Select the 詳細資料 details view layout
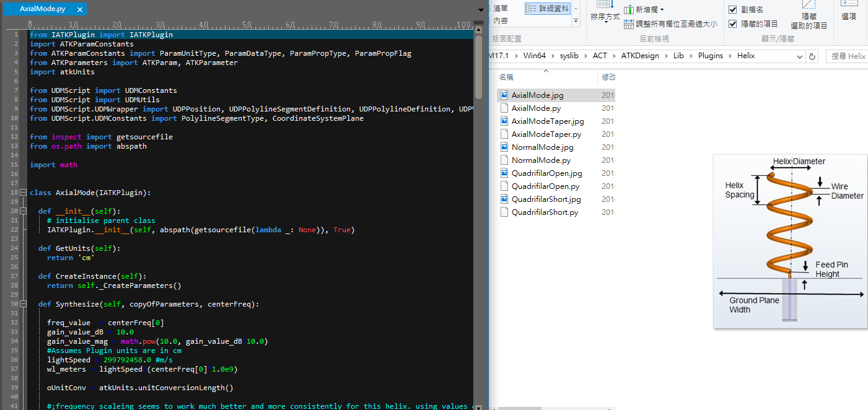The height and width of the screenshot is (410, 868). (547, 9)
